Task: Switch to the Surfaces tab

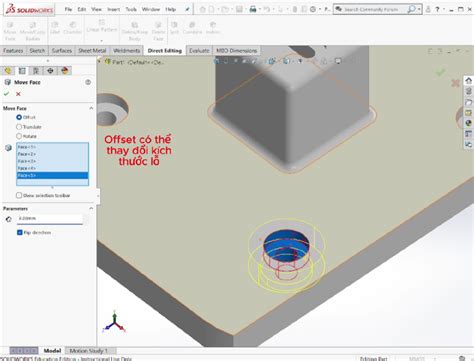Action: (62, 50)
